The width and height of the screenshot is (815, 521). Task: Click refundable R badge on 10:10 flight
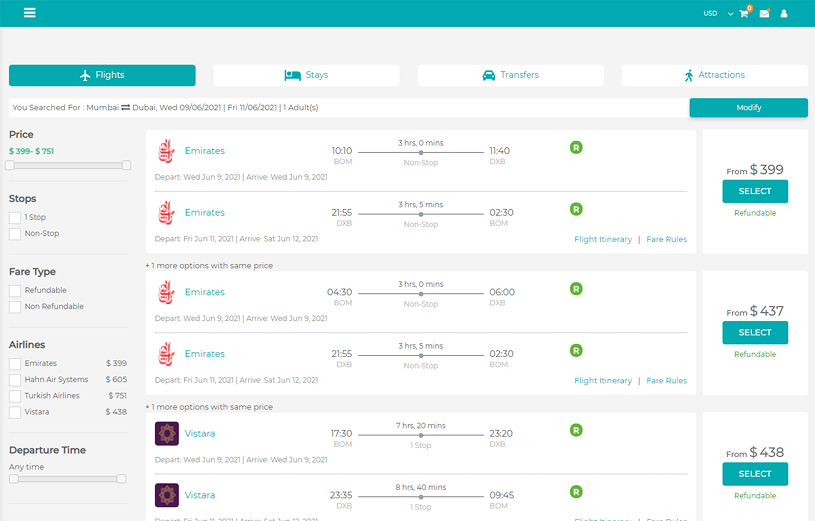576,148
